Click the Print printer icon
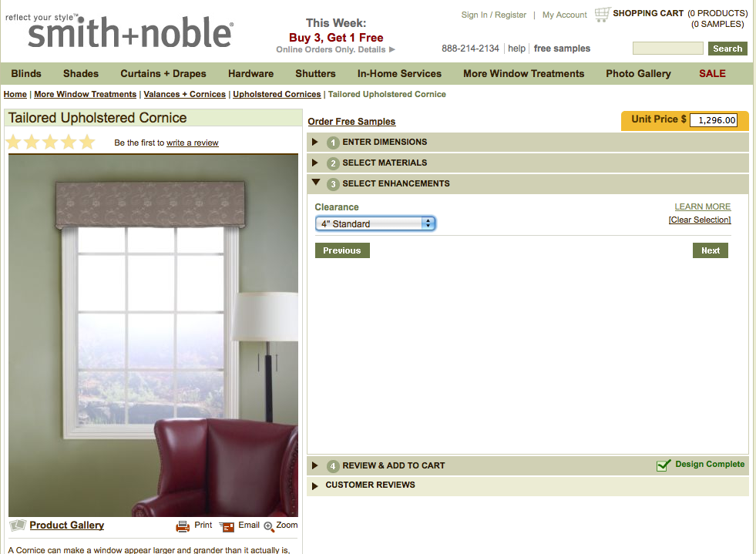756x554 pixels. click(x=183, y=526)
